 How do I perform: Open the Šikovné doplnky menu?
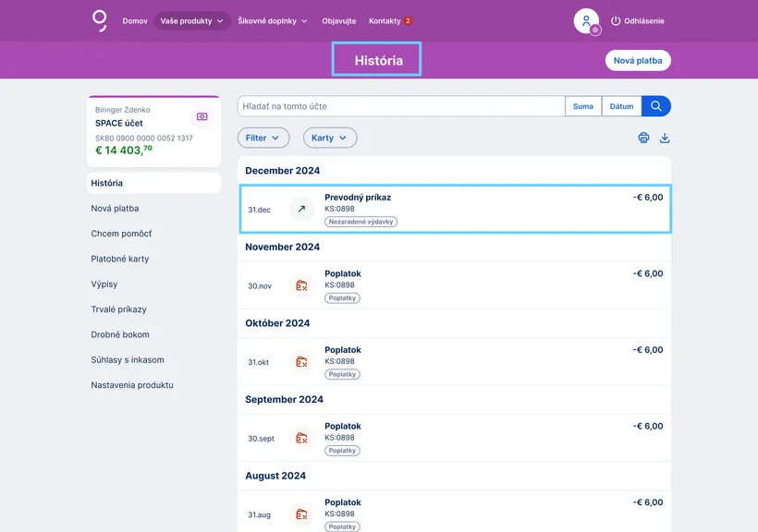pyautogui.click(x=273, y=21)
